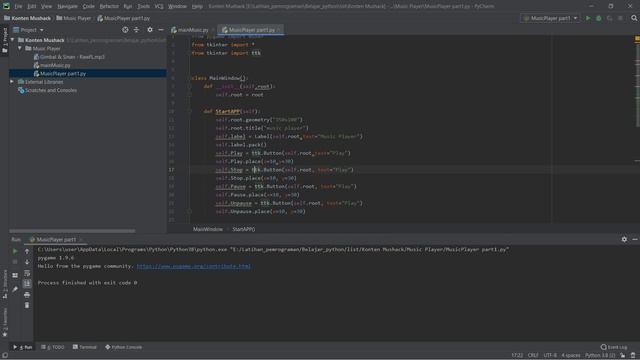Rerun program in the Run panel

pos(15,251)
